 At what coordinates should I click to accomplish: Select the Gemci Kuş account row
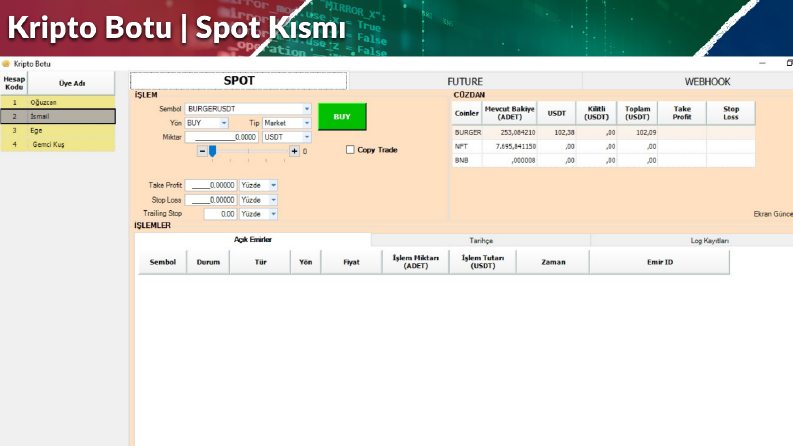(58, 145)
